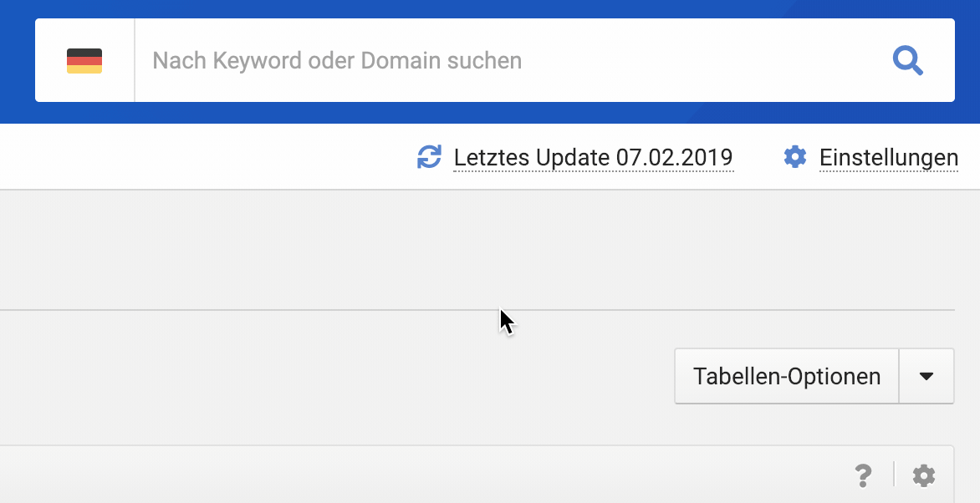This screenshot has width=980, height=503.
Task: Click the Einstellungen settings gear in the toolbar
Action: pyautogui.click(x=795, y=157)
